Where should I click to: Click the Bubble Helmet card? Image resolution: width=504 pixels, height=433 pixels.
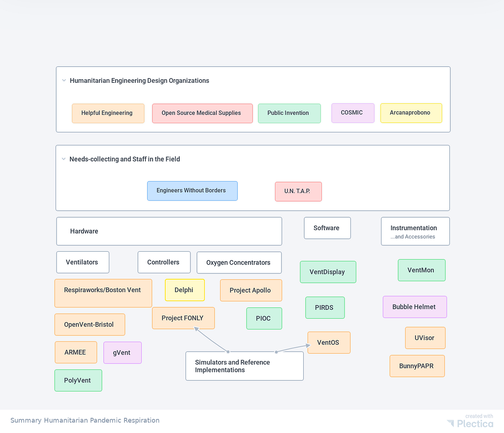point(414,307)
